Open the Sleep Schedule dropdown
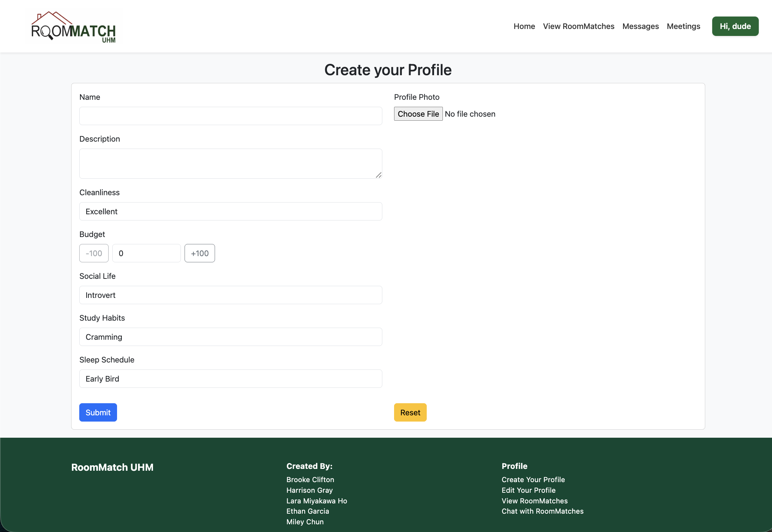 pyautogui.click(x=230, y=379)
